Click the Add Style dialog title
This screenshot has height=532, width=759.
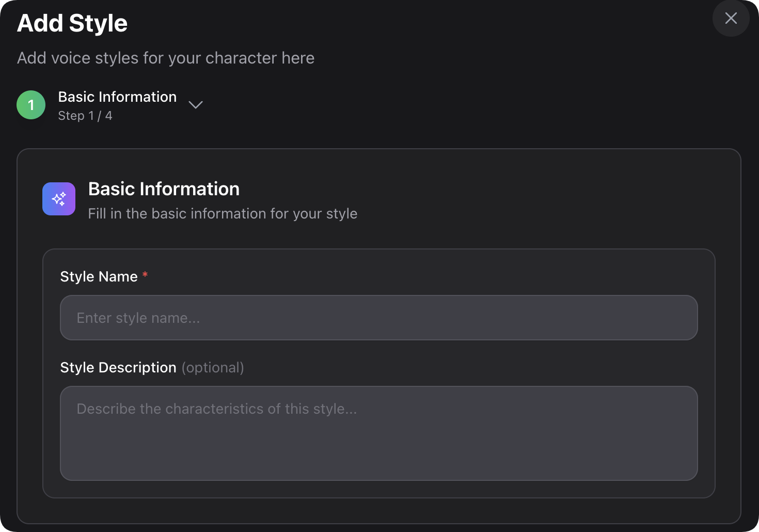coord(72,23)
